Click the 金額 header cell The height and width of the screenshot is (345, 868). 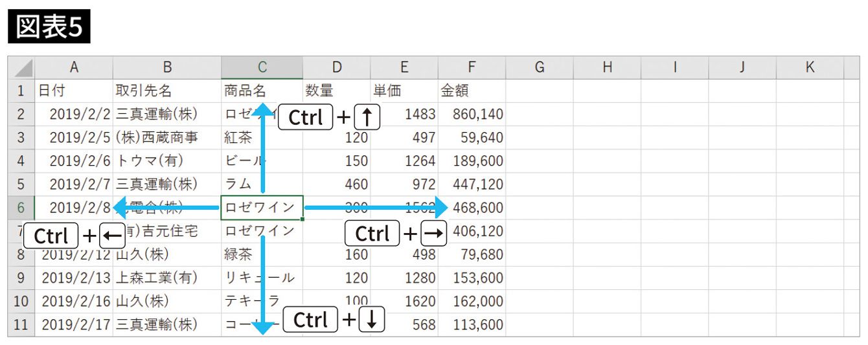coord(472,91)
